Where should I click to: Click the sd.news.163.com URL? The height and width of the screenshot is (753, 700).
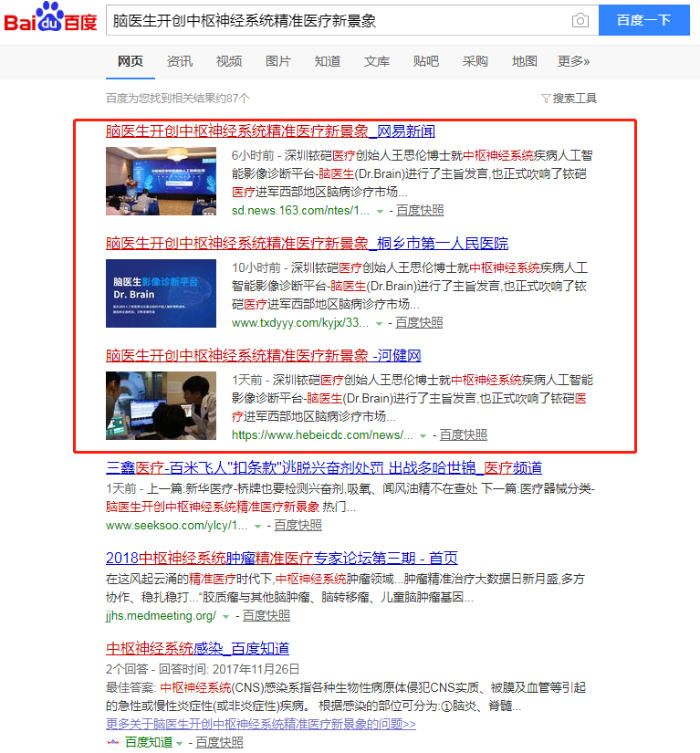pos(300,210)
